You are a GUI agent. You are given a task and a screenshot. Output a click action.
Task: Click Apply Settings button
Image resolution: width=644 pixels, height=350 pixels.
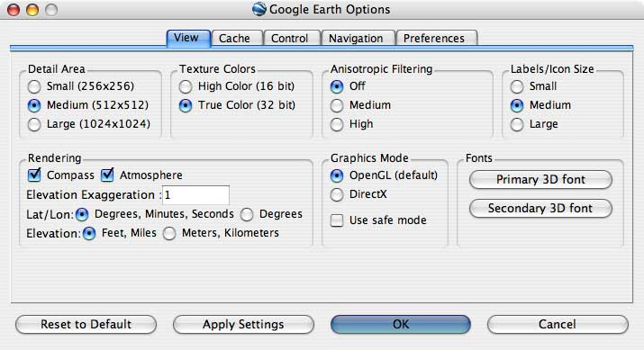[x=243, y=325]
